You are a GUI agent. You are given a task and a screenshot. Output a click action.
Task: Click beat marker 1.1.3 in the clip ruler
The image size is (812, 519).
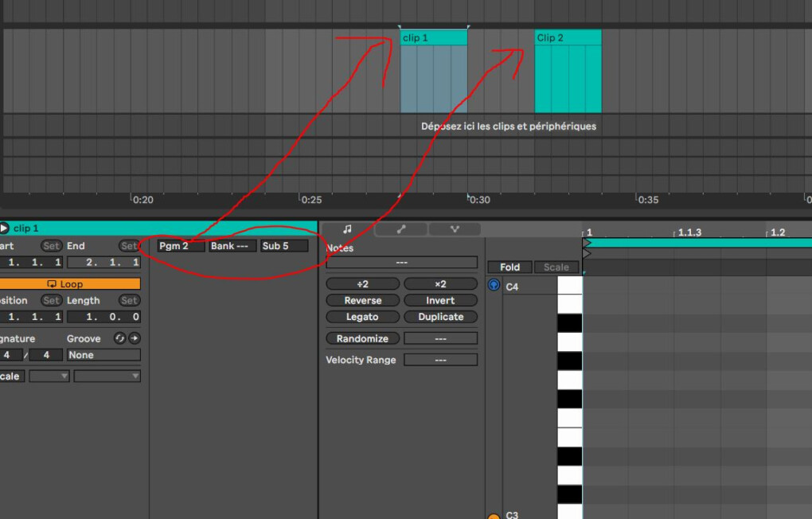point(689,232)
